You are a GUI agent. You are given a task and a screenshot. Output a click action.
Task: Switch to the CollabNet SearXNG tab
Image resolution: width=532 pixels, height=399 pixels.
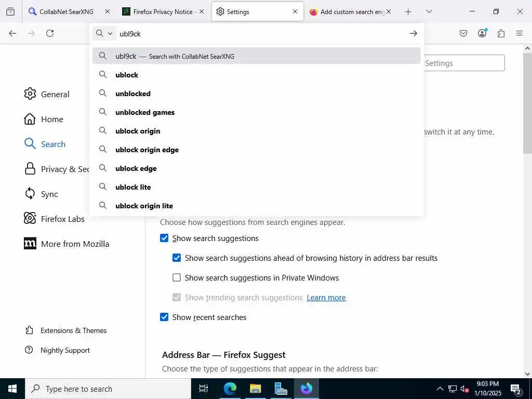pos(66,11)
